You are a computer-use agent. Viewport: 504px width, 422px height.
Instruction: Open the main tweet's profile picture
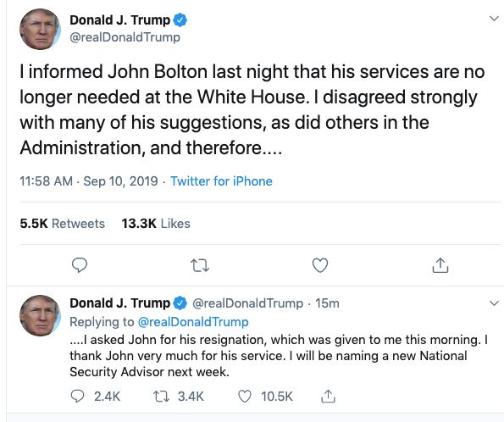[x=40, y=30]
